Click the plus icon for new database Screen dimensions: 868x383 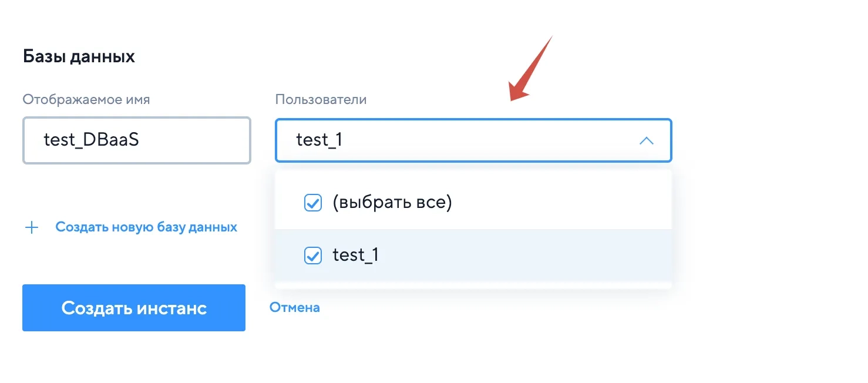click(x=32, y=227)
